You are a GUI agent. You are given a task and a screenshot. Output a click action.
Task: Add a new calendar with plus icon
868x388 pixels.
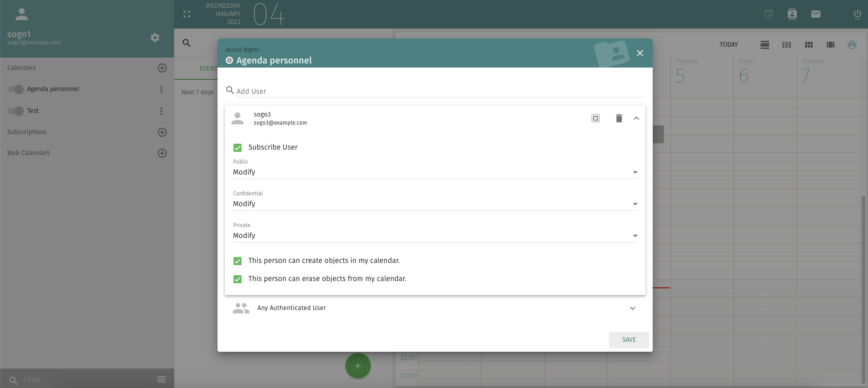[x=162, y=68]
